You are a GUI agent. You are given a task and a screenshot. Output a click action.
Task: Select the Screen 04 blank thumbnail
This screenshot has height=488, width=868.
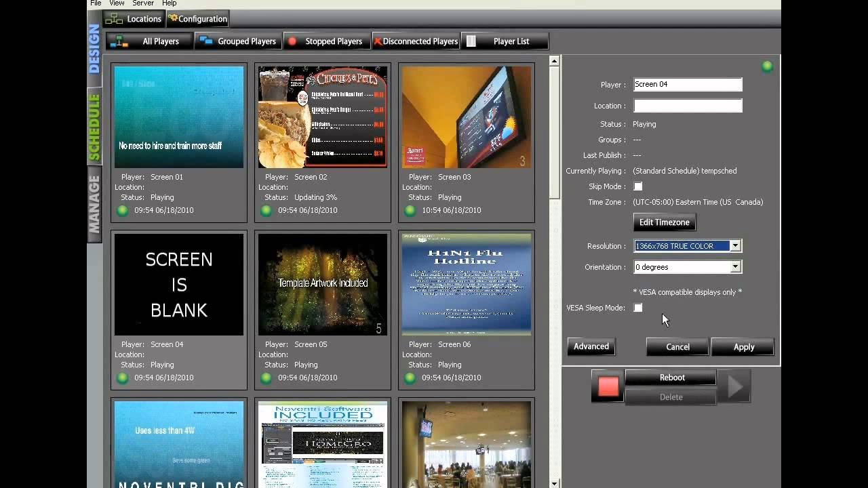pyautogui.click(x=179, y=285)
